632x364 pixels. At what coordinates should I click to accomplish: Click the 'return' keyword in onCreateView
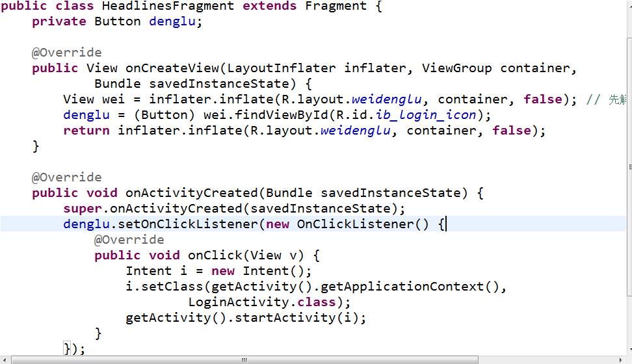pyautogui.click(x=86, y=131)
